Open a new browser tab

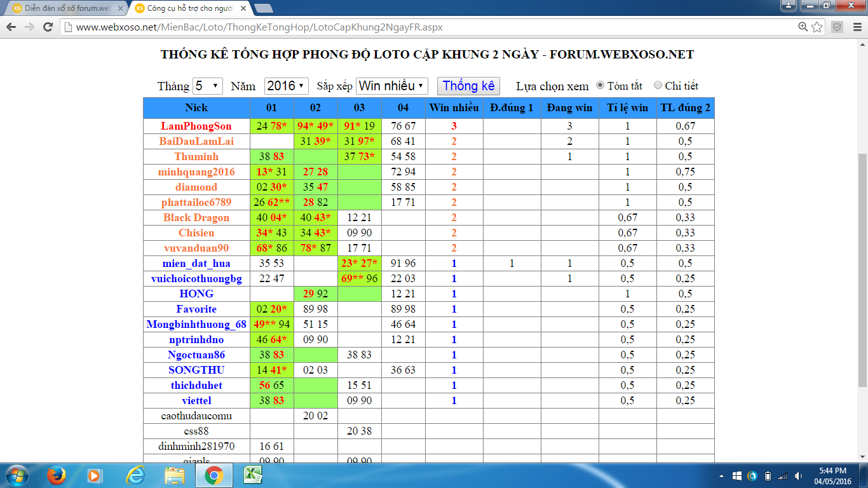coord(264,8)
